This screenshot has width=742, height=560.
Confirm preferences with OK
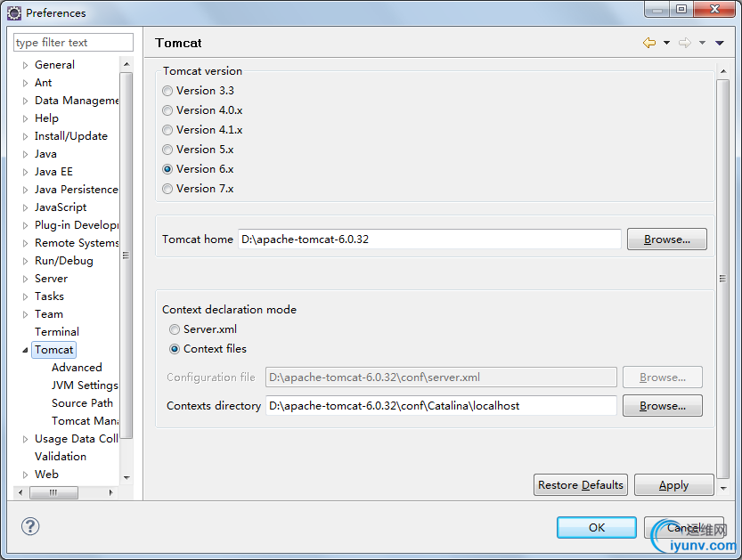coord(597,527)
